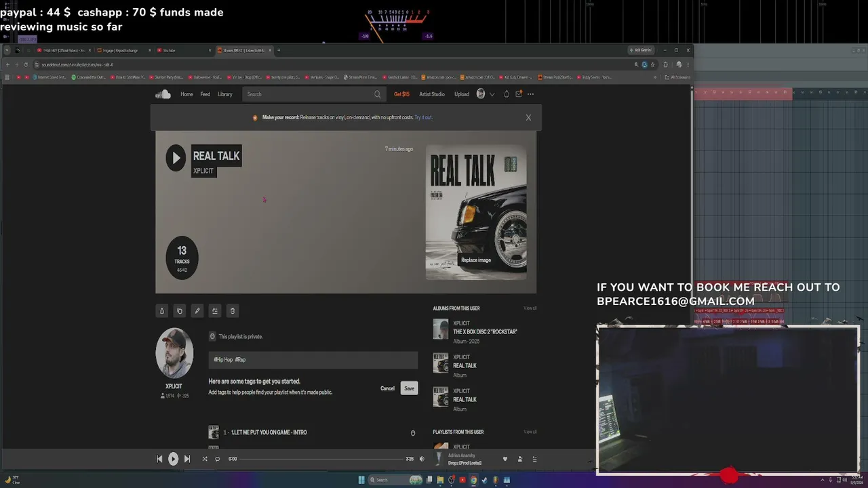
Task: Click the volume speaker icon in player
Action: click(x=422, y=459)
